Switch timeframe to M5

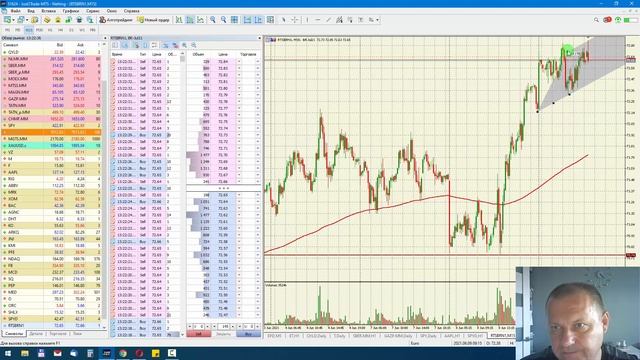(x=18, y=30)
